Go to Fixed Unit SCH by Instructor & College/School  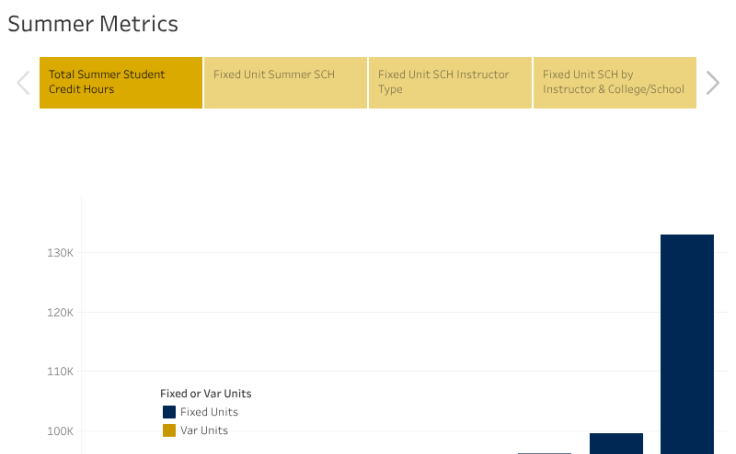coord(614,82)
